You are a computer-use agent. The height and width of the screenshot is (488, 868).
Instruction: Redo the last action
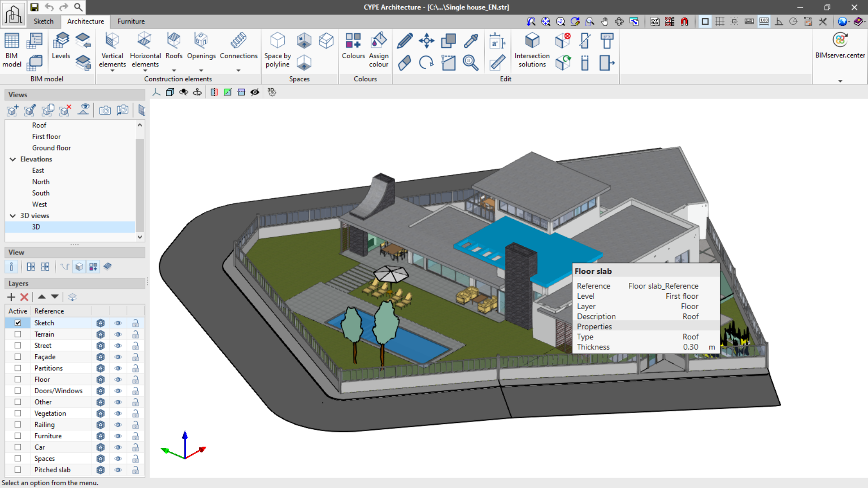point(64,7)
